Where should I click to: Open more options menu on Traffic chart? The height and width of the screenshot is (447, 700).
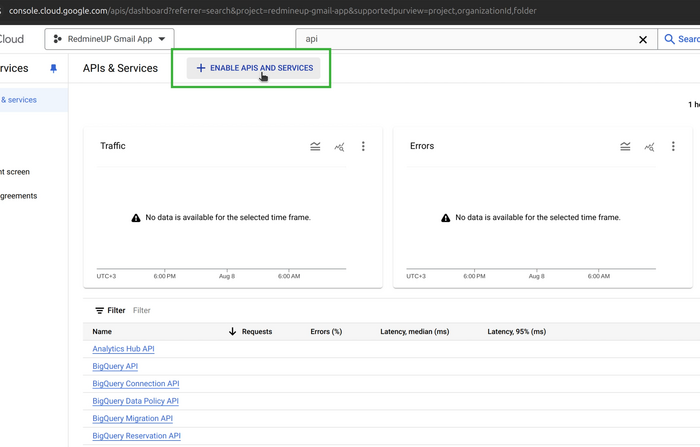pyautogui.click(x=363, y=147)
